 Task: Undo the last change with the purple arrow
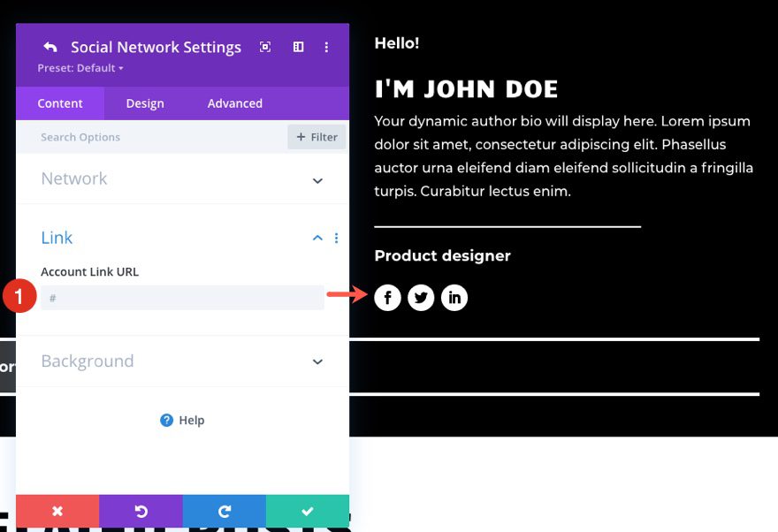pos(141,511)
